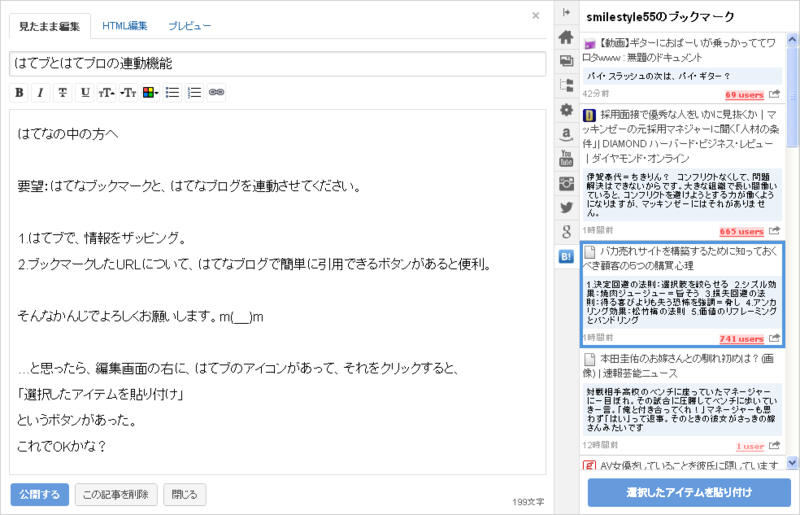Select the 本田圭佑のお嫁さん bookmark entry title
800x515 pixels.
[679, 366]
